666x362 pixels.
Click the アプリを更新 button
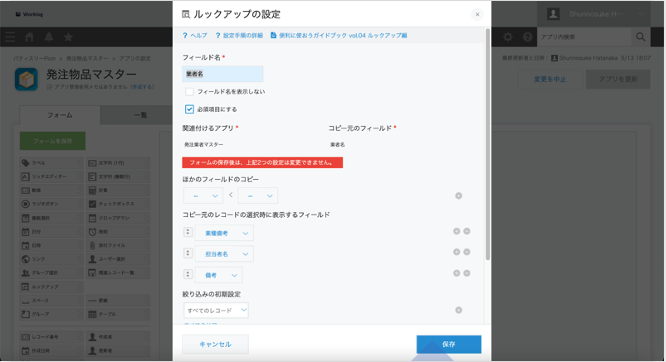point(618,79)
